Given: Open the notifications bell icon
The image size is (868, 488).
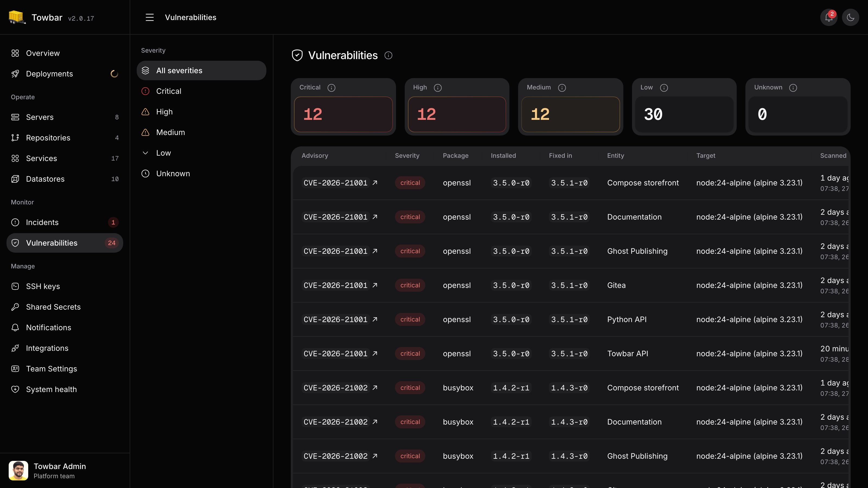Looking at the screenshot, I should click(x=829, y=18).
